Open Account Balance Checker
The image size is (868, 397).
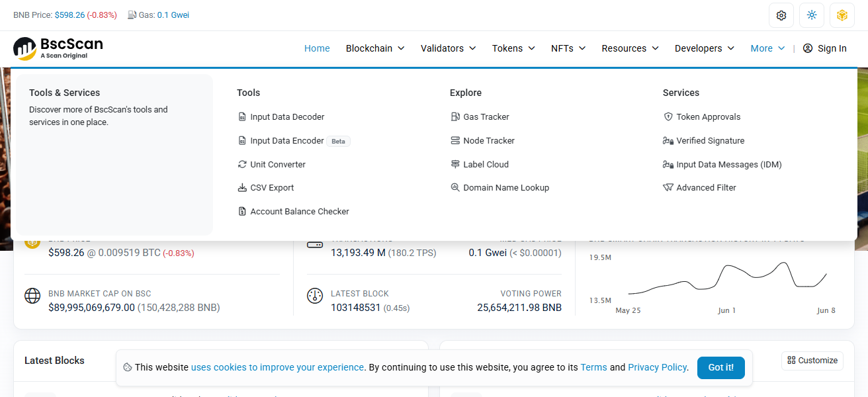294,212
